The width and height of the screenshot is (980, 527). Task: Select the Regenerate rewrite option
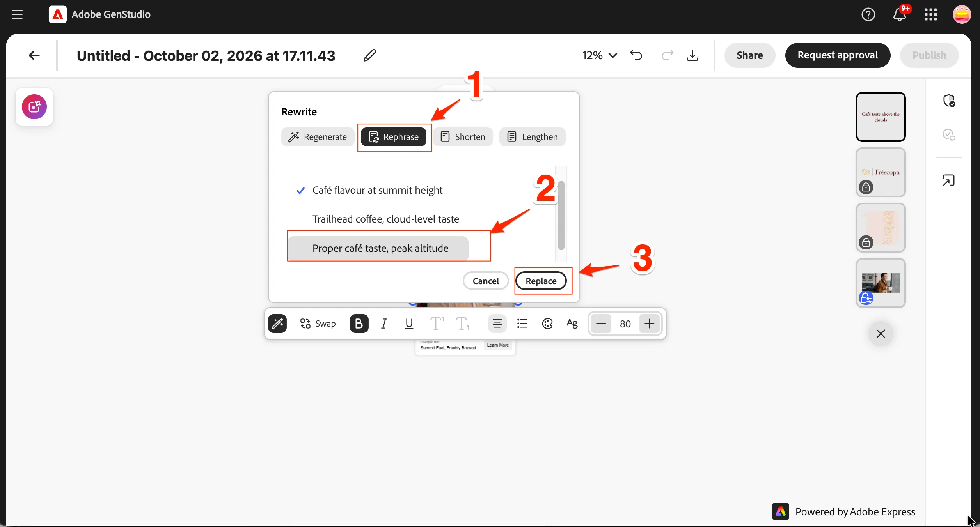pos(318,137)
